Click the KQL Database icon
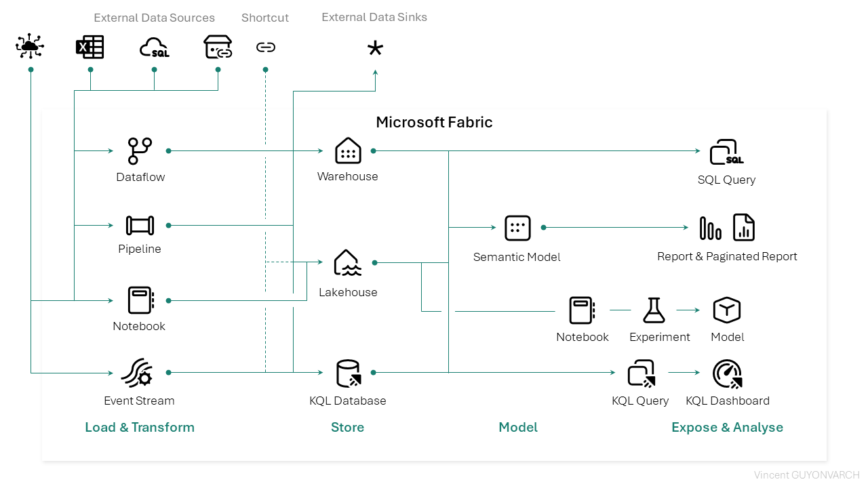The height and width of the screenshot is (488, 868). 348,372
